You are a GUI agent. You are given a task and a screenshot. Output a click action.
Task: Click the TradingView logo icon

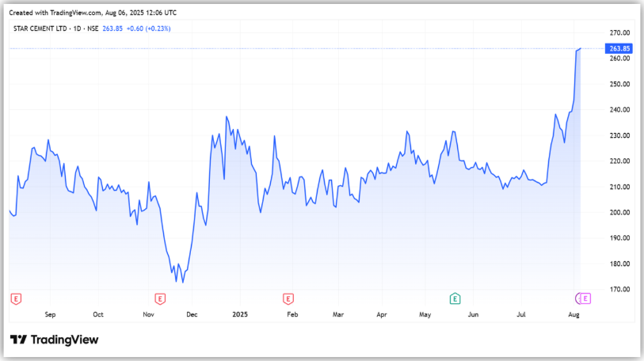pyautogui.click(x=18, y=340)
